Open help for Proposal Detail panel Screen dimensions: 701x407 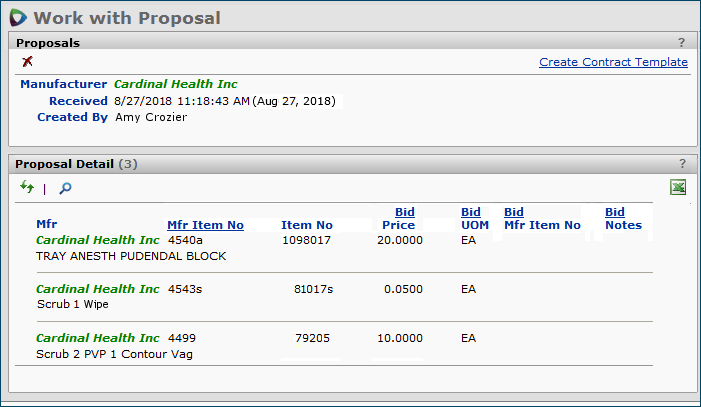pyautogui.click(x=682, y=163)
